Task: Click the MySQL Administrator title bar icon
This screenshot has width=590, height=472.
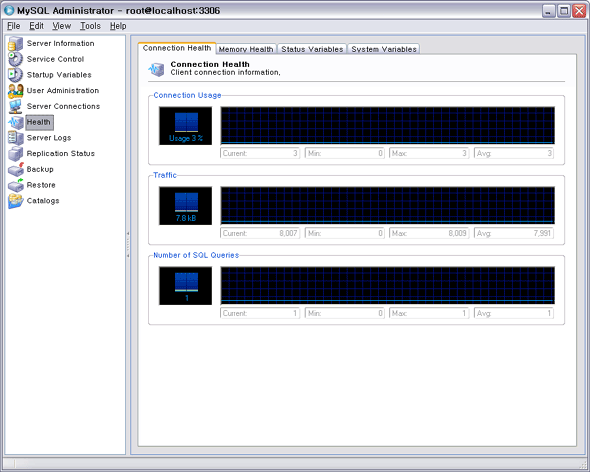Action: (9, 11)
